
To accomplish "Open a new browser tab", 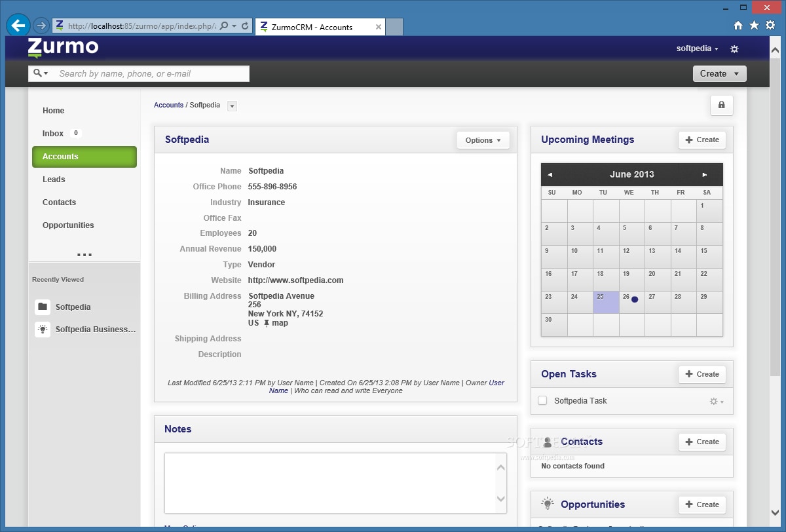I will pyautogui.click(x=394, y=27).
